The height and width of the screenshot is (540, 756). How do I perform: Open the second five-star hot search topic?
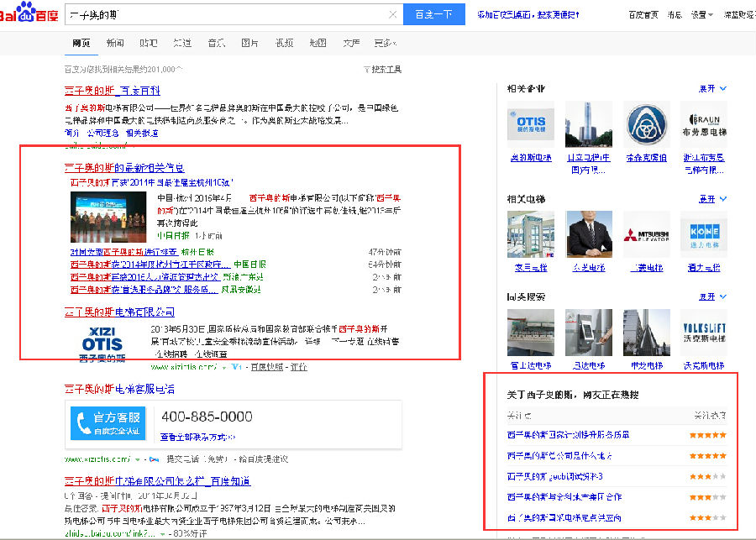pos(559,456)
